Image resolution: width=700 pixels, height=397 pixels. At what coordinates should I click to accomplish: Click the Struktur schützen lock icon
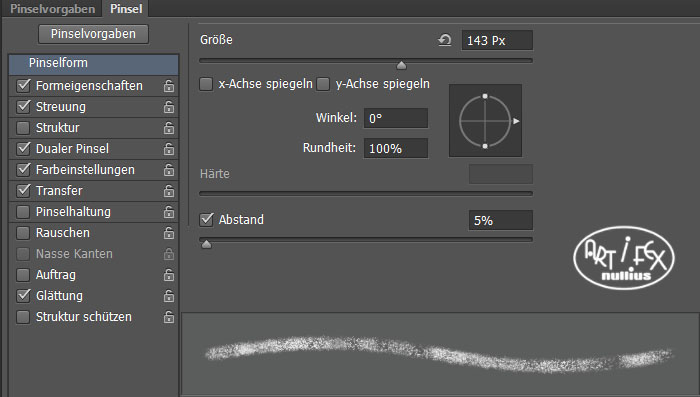(169, 317)
